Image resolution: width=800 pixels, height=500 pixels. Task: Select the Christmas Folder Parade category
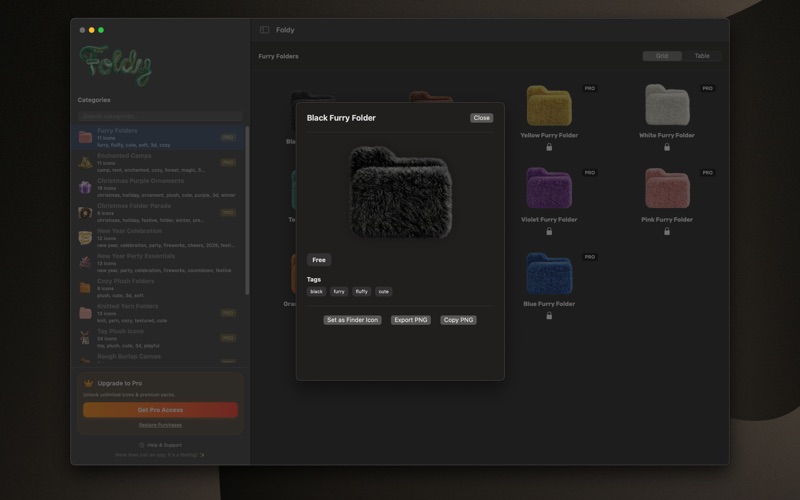(x=158, y=212)
